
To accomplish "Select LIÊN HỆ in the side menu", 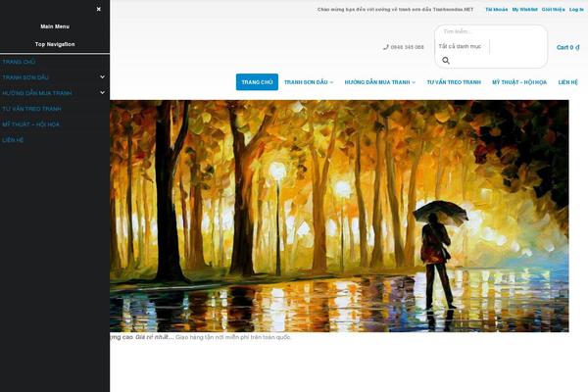I will coord(13,140).
